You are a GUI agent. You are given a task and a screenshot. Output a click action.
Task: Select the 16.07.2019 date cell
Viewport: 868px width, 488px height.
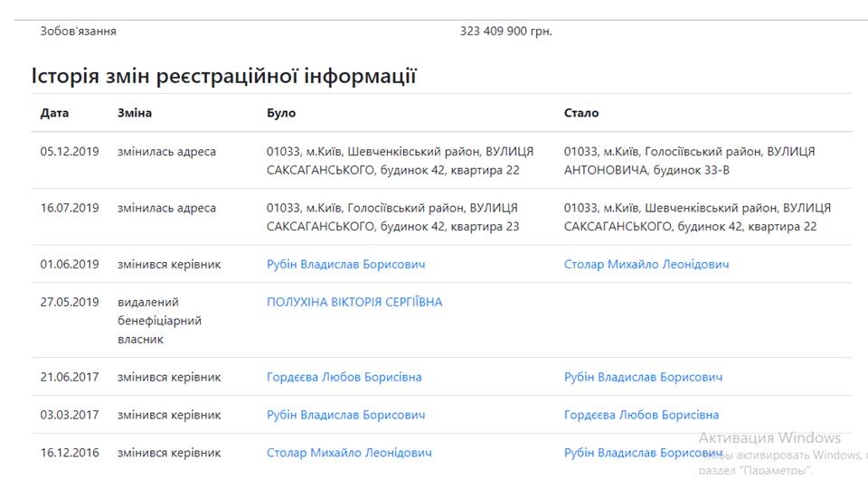pyautogui.click(x=70, y=208)
